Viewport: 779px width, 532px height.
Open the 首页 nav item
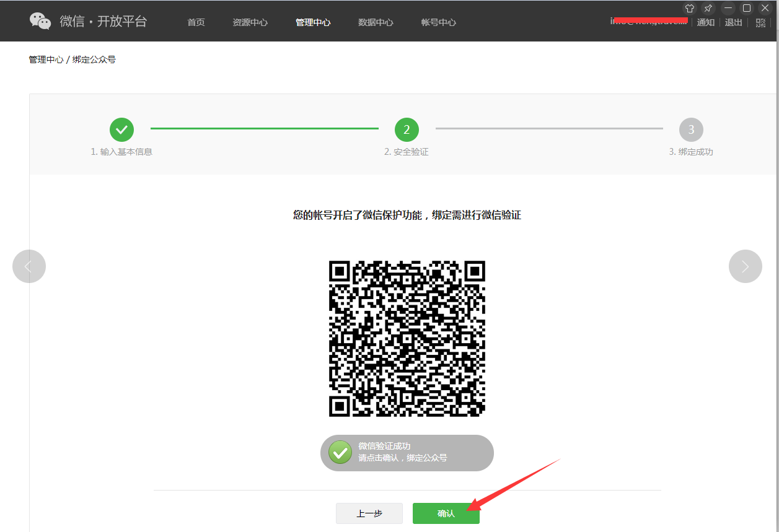(x=196, y=22)
